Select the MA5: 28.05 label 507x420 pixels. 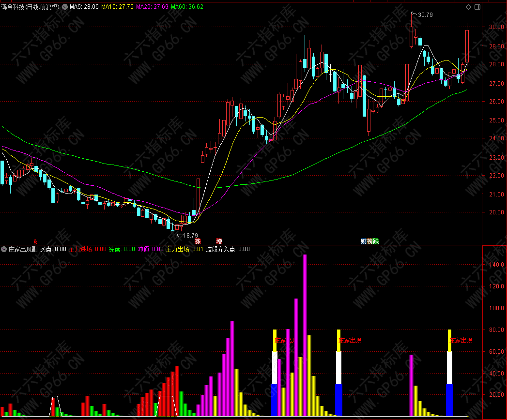[84, 7]
